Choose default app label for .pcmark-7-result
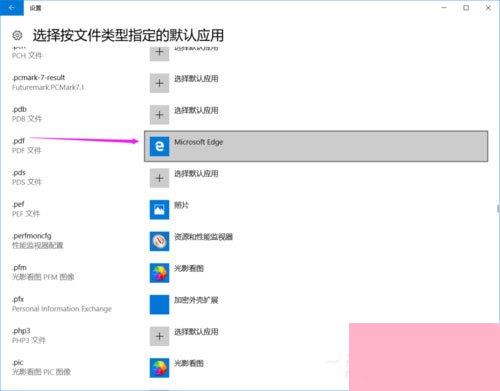The height and width of the screenshot is (391, 500). coord(196,79)
